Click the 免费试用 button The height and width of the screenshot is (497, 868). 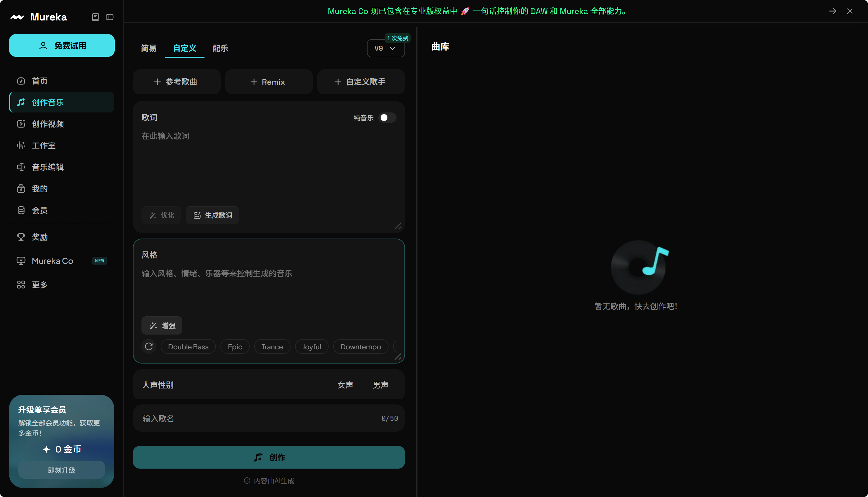[62, 45]
